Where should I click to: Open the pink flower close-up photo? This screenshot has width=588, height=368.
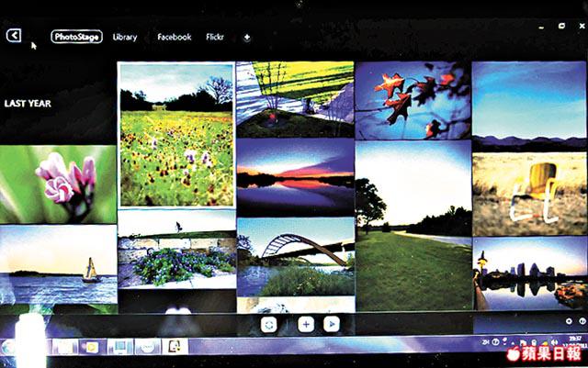[58, 184]
